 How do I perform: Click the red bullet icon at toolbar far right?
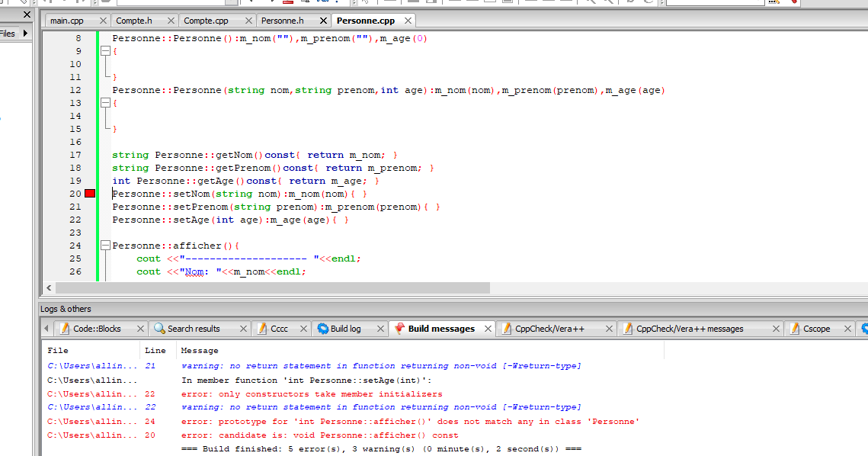(x=795, y=3)
